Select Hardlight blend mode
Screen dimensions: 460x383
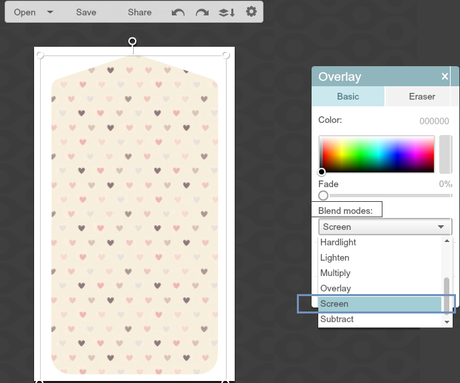[380, 242]
